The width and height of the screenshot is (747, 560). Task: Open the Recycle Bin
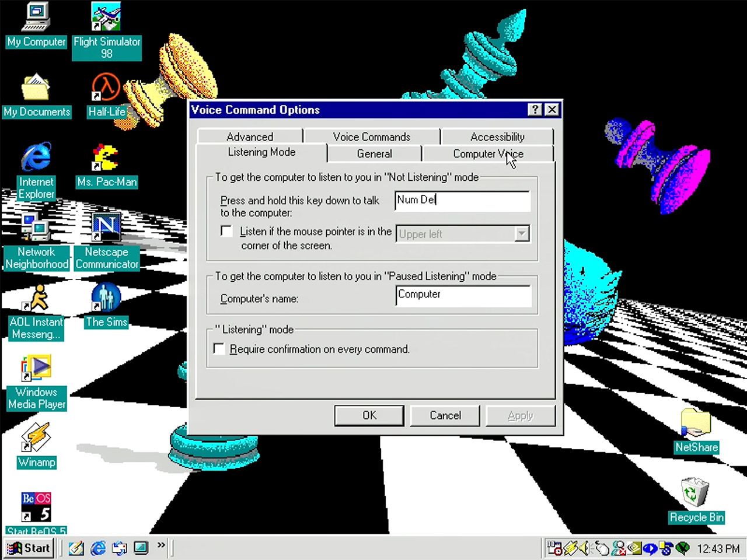(696, 493)
